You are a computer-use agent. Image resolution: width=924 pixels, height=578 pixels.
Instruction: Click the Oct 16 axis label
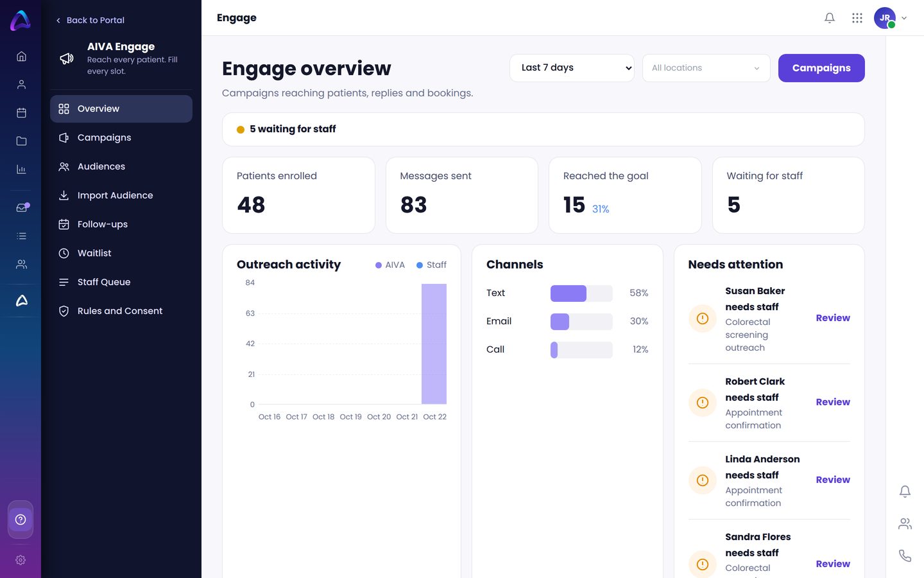(269, 417)
